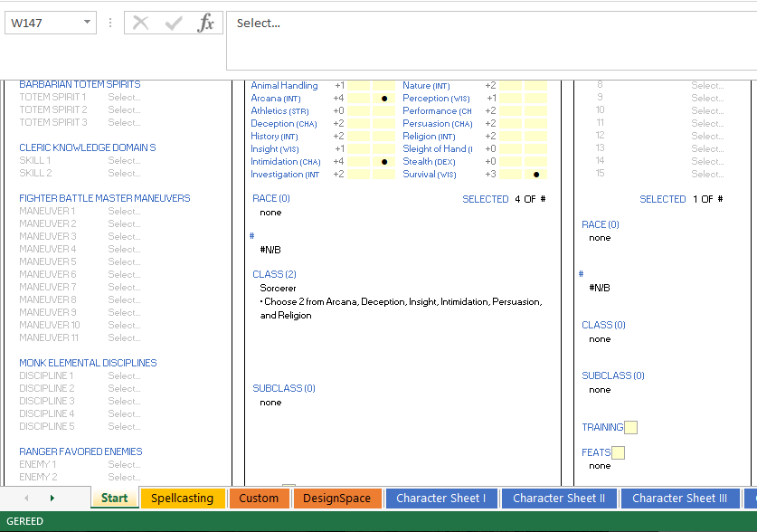The height and width of the screenshot is (532, 757).
Task: Switch to the Start sheet tab
Action: coord(115,499)
